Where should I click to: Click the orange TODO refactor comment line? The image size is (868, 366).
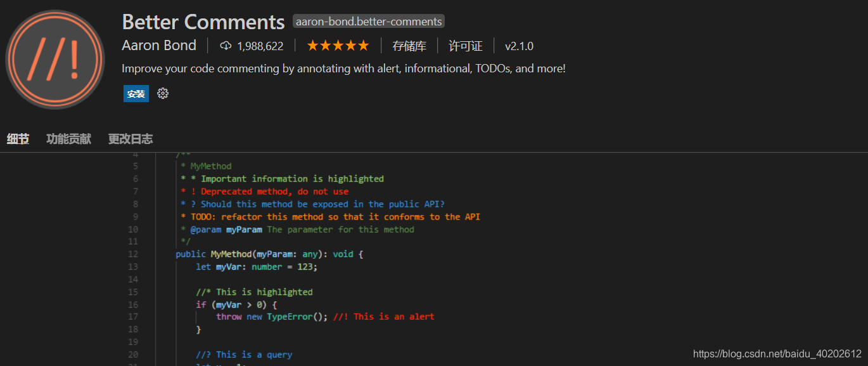point(331,217)
